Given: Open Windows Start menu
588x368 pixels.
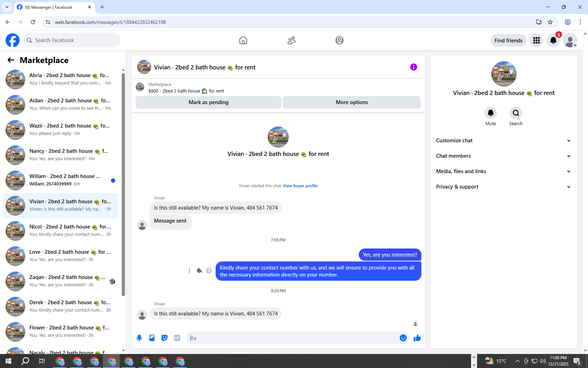Looking at the screenshot, I should [8, 361].
